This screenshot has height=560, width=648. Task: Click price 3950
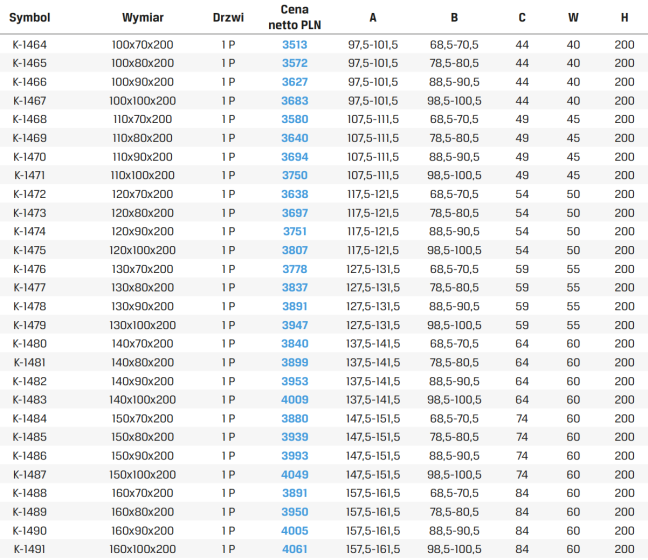(x=295, y=512)
